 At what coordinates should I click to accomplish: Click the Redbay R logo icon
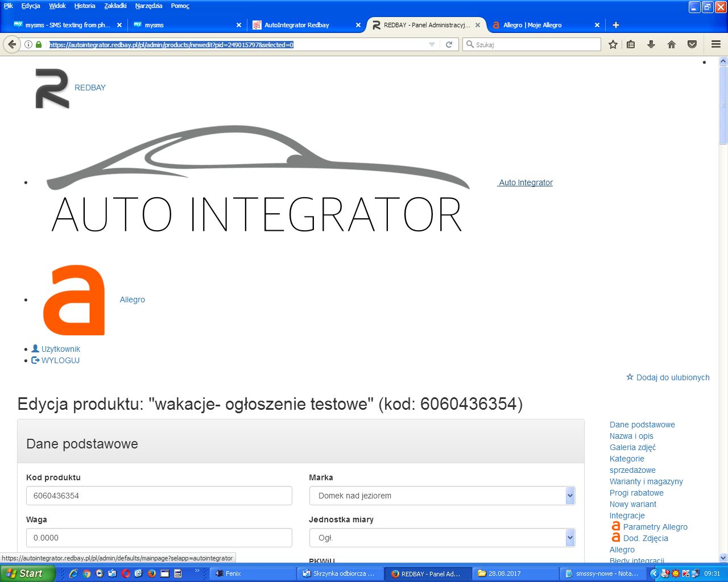click(52, 88)
